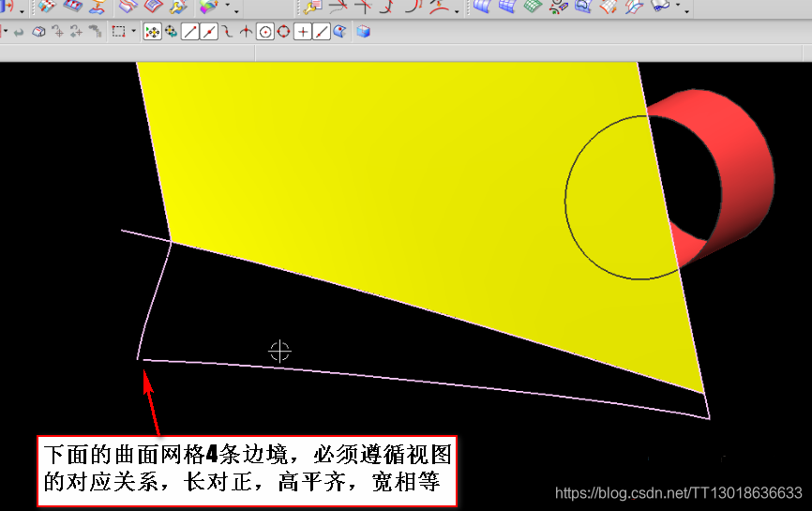Toggle Enable Snap Points

tap(152, 32)
